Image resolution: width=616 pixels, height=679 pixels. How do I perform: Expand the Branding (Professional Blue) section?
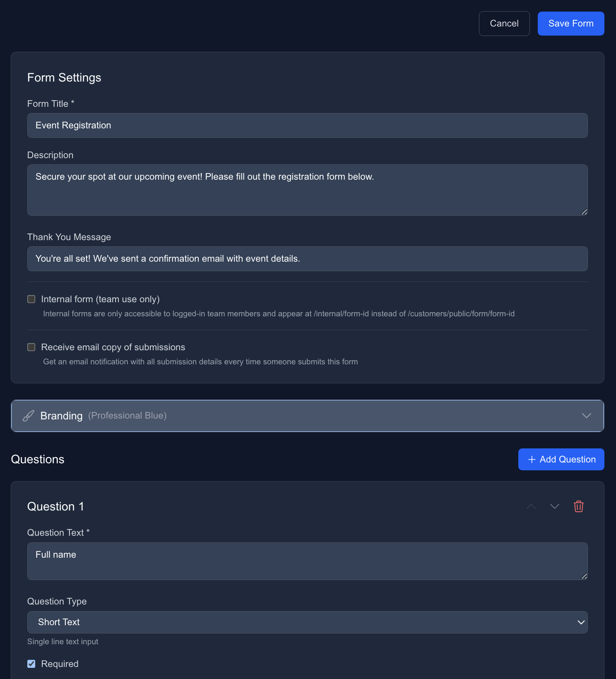308,416
